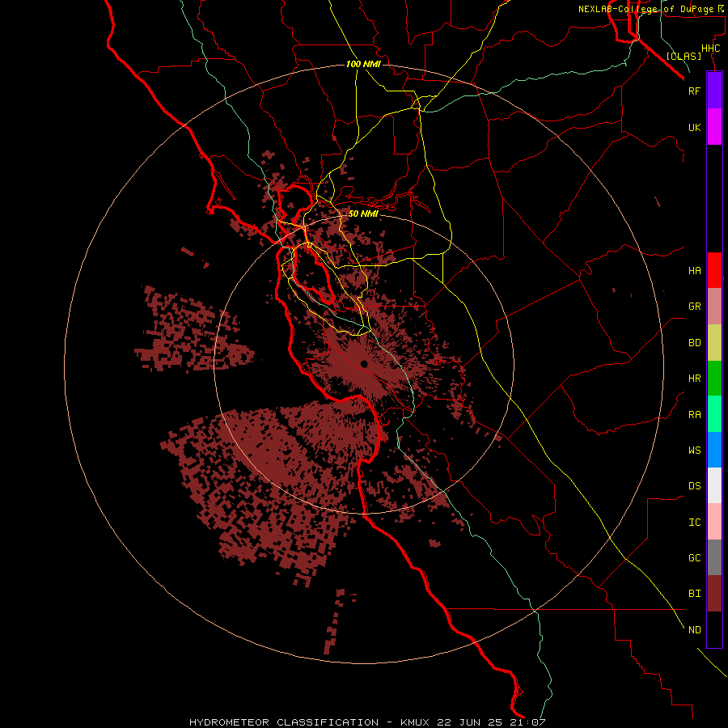
Task: Click the 50 NMI range ring label
Action: [363, 214]
